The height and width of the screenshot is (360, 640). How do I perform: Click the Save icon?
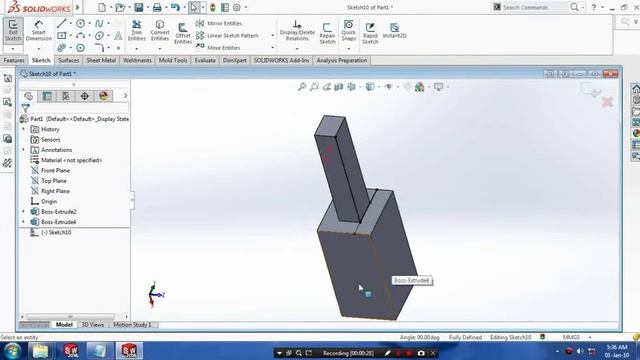tap(139, 7)
